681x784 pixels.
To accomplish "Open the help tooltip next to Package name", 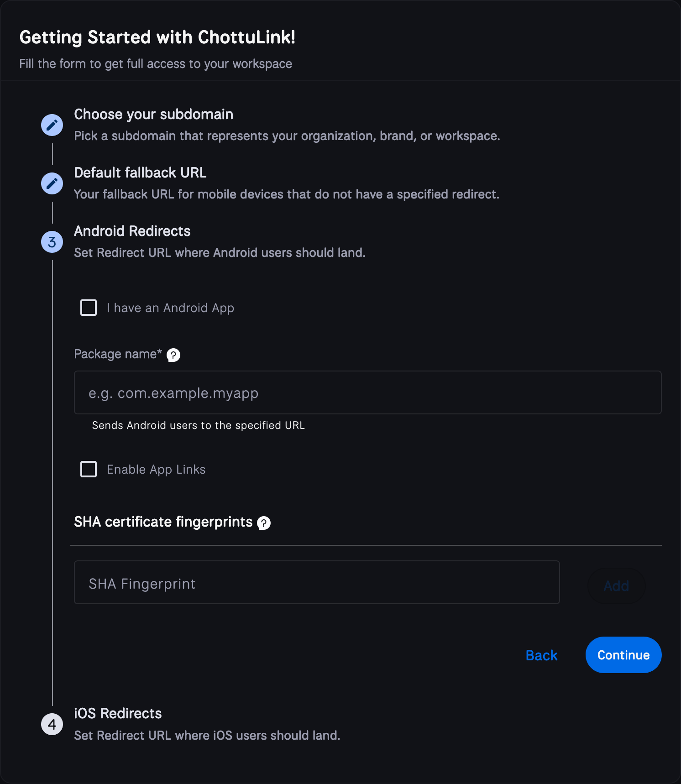I will click(173, 355).
